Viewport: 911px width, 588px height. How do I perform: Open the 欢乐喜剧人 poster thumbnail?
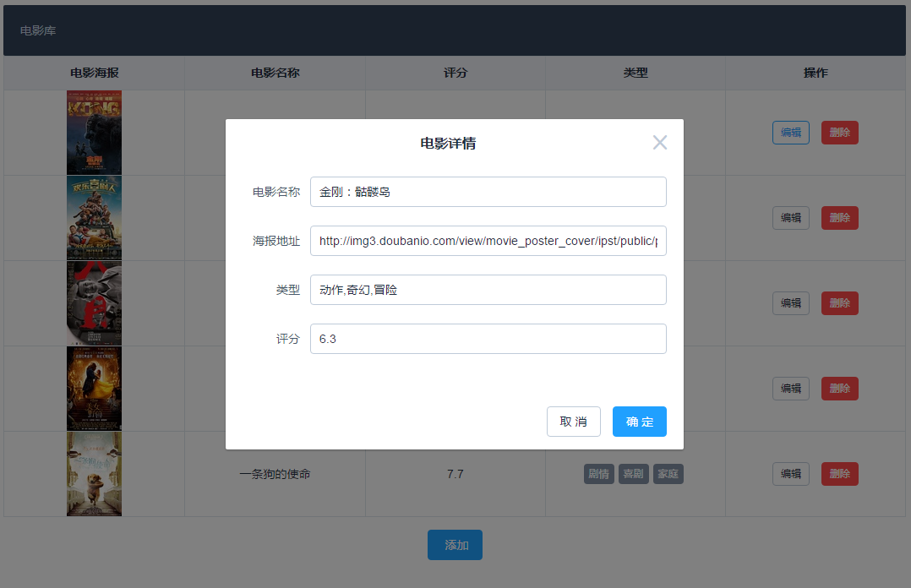[94, 218]
